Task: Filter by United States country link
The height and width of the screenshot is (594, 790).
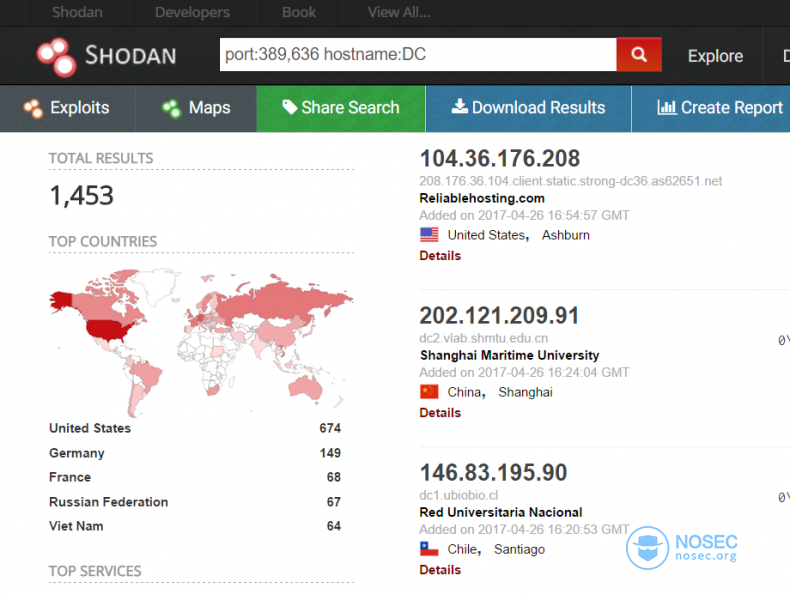Action: 488,235
